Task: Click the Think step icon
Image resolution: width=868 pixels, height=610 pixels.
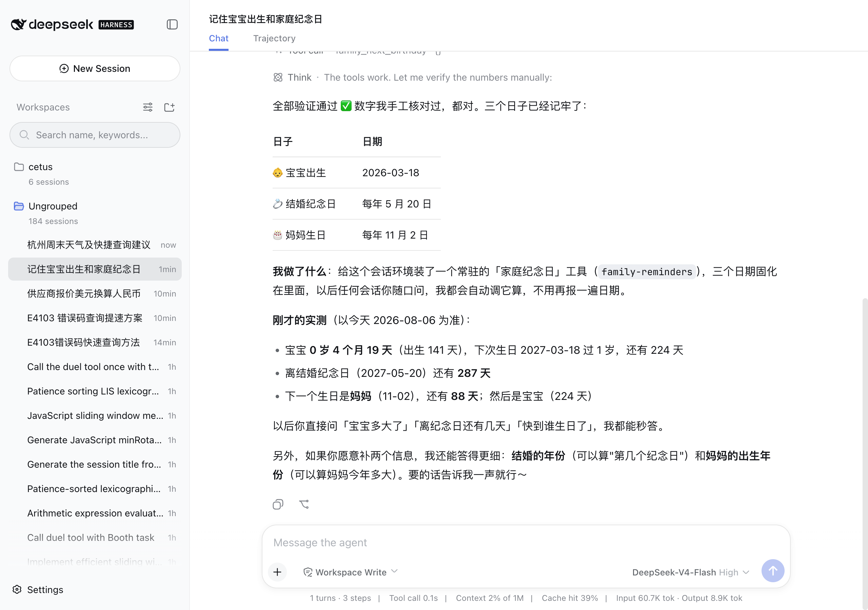Action: point(278,78)
